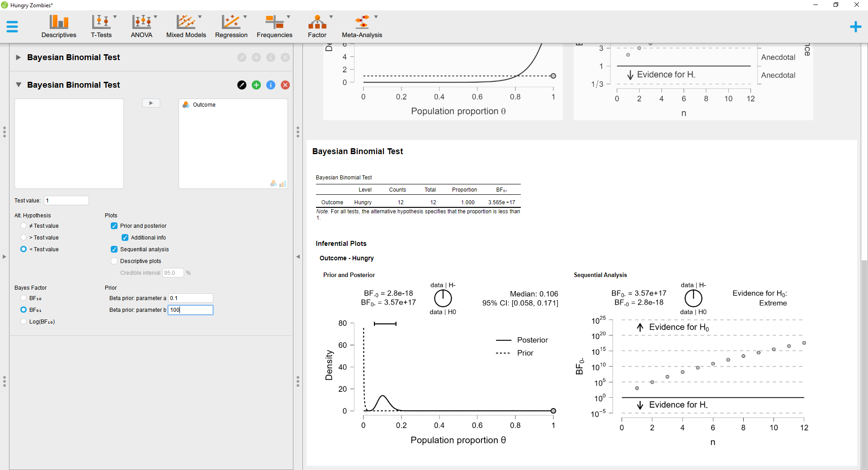Click the Test value input field
Screen dimensions: 868x470
pos(66,200)
